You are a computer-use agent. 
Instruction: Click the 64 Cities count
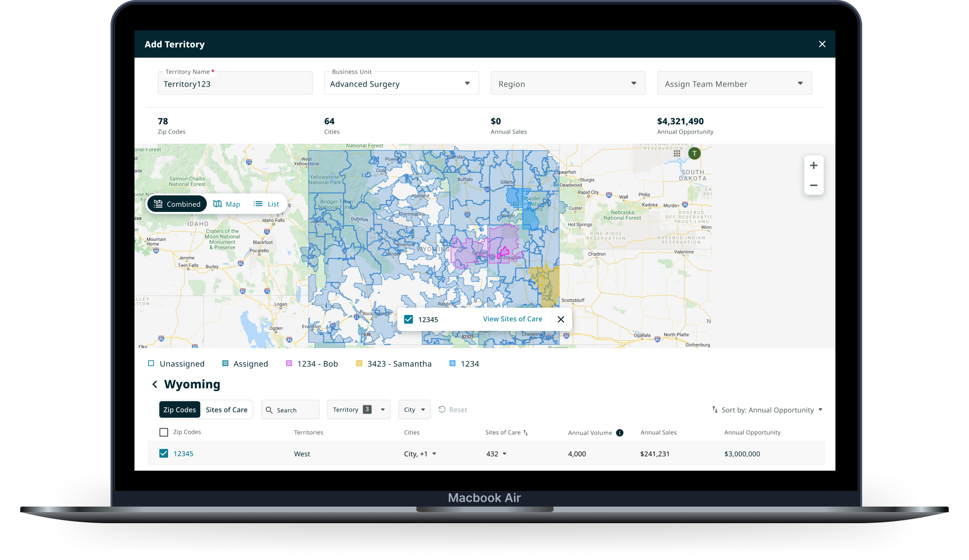(329, 121)
